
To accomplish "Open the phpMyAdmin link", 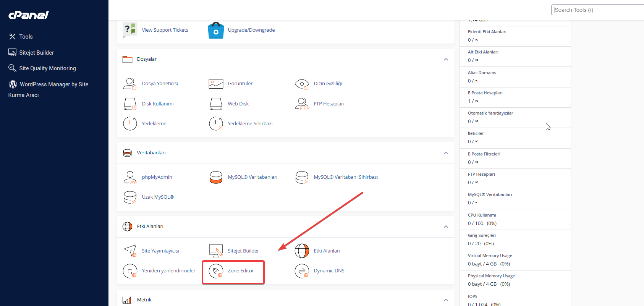I will click(157, 177).
